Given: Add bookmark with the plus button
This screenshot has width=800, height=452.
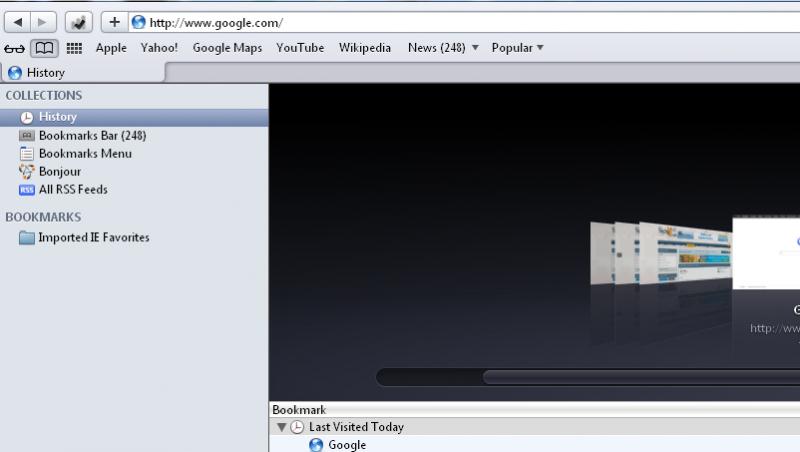Looking at the screenshot, I should [x=115, y=22].
